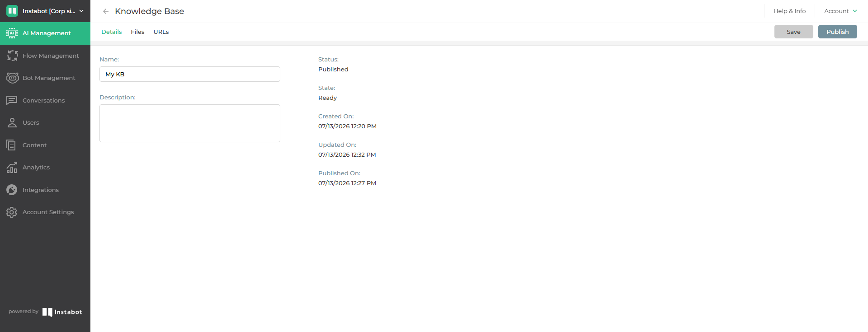The width and height of the screenshot is (868, 332).
Task: Open the Conversations menu label
Action: coord(43,100)
